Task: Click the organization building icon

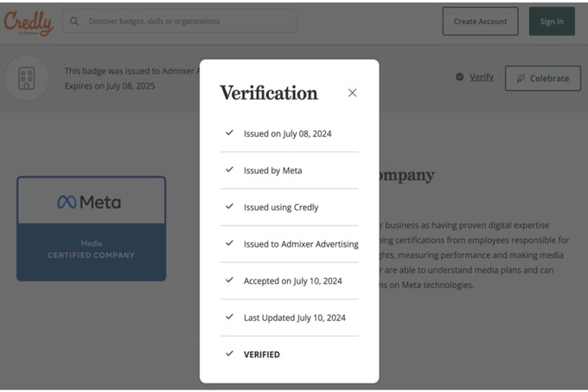Action: pyautogui.click(x=27, y=77)
